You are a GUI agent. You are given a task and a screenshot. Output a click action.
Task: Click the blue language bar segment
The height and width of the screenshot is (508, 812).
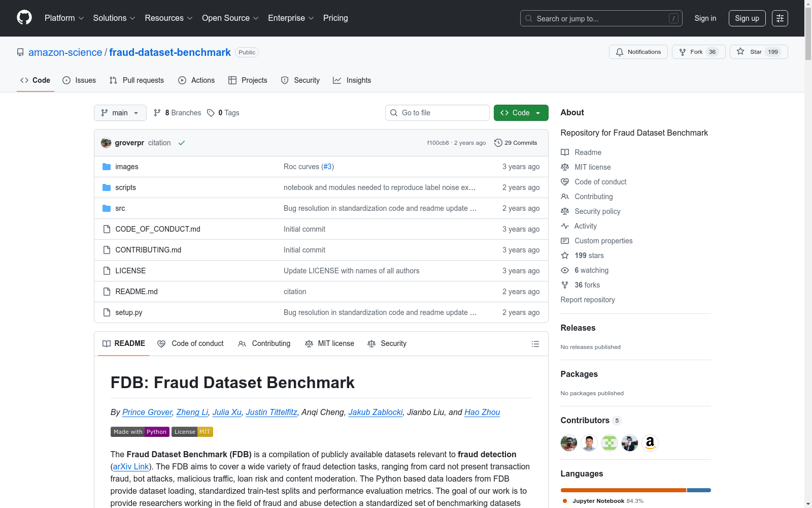[x=699, y=490]
